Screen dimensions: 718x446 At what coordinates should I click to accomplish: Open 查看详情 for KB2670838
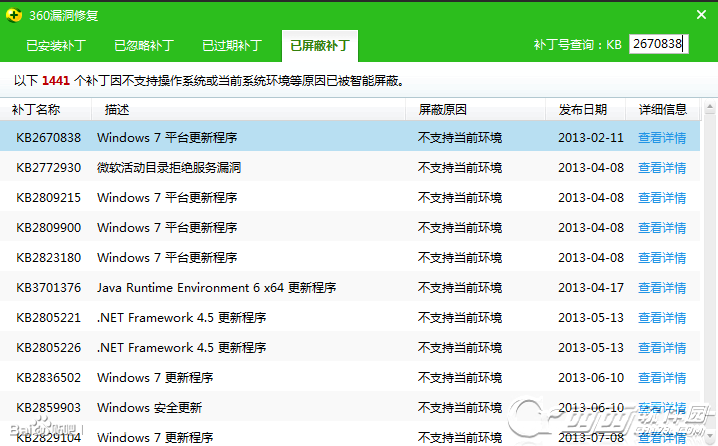(x=662, y=138)
